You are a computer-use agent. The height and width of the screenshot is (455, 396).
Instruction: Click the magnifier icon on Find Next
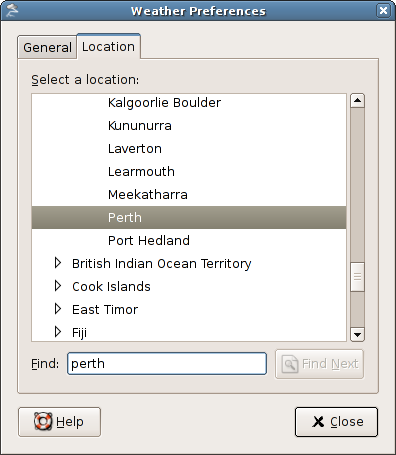click(290, 364)
